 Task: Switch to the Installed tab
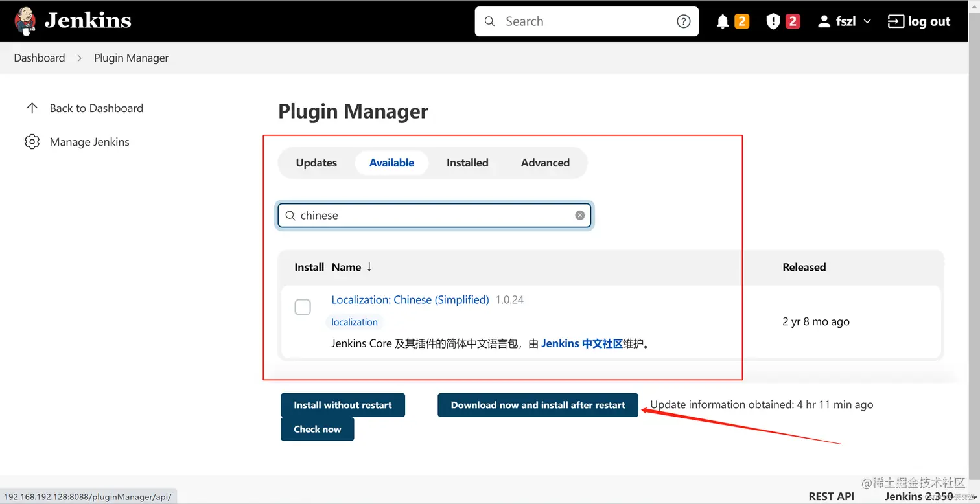(x=467, y=163)
